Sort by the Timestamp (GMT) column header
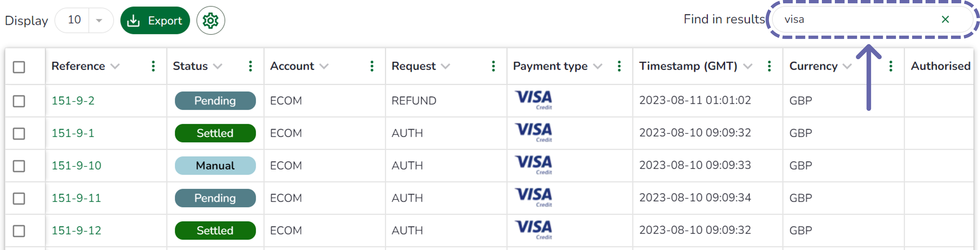 tap(688, 66)
